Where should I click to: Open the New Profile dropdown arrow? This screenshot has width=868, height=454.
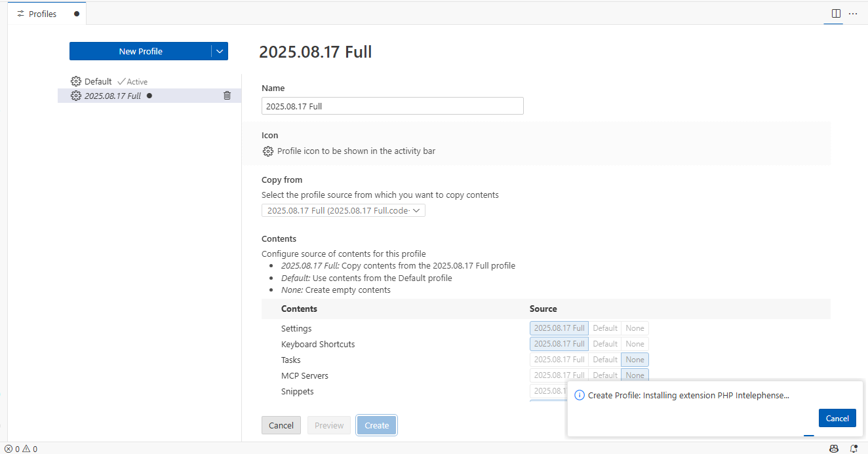pyautogui.click(x=220, y=51)
